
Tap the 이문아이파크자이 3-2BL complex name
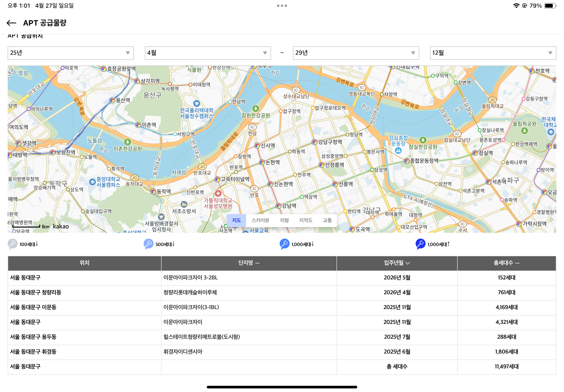(x=190, y=278)
